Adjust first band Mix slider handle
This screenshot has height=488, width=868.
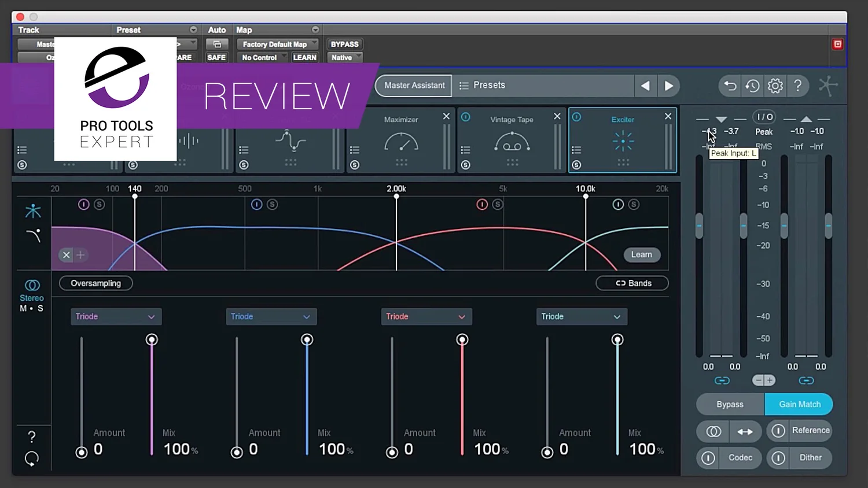pos(152,339)
